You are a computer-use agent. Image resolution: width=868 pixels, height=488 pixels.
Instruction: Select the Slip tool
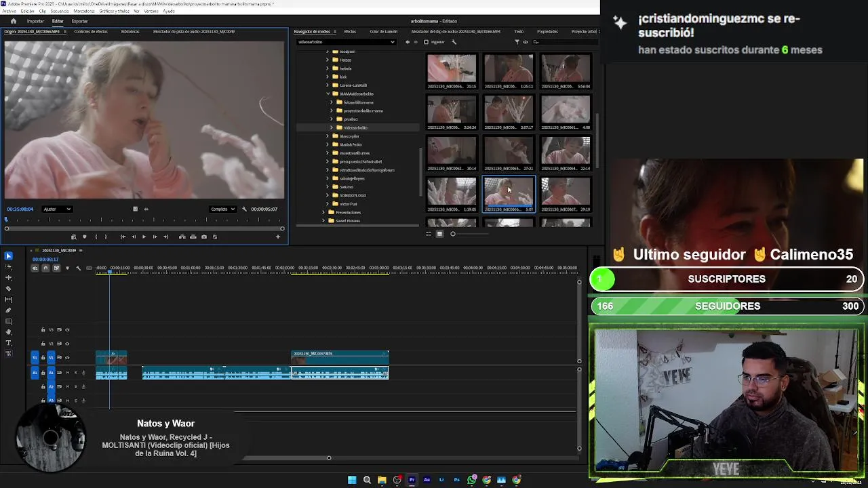tap(8, 300)
